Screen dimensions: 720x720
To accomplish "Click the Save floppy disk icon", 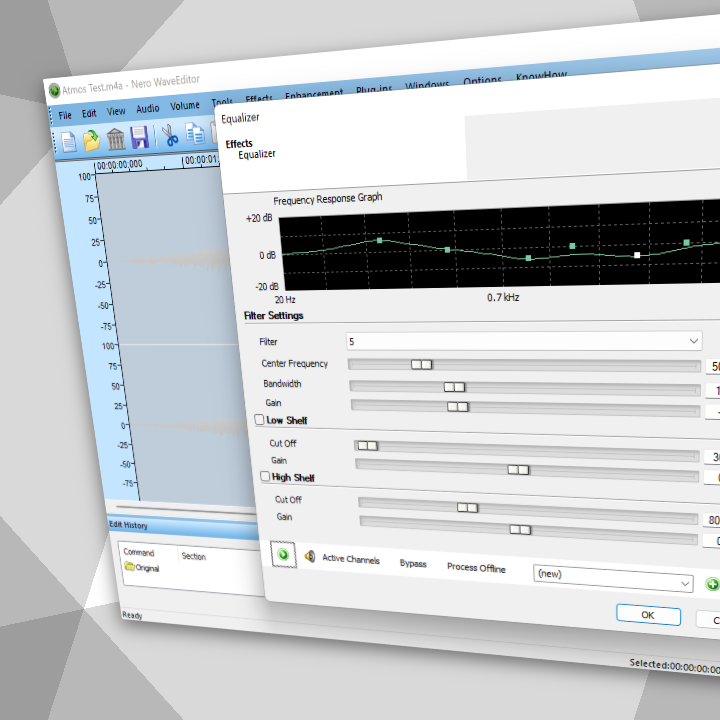I will 140,138.
